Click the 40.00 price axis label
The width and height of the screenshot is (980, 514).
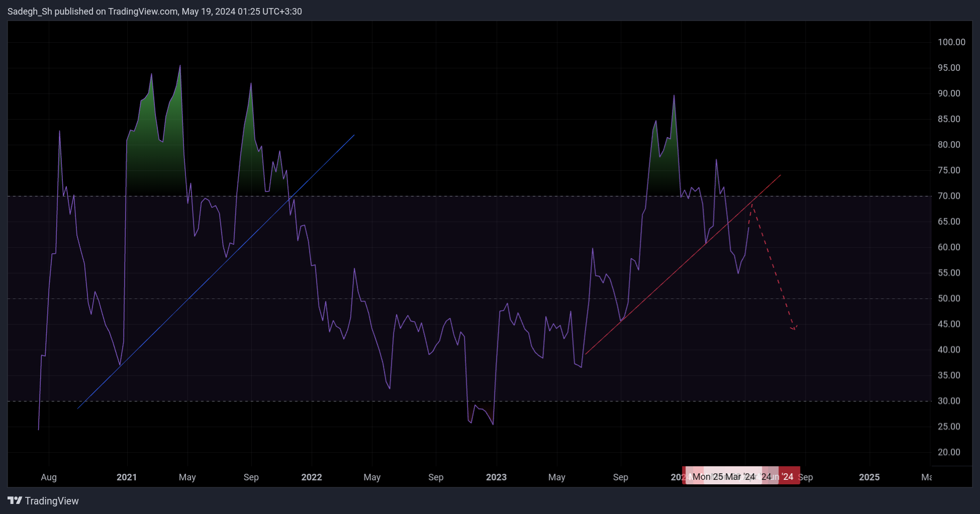(x=949, y=350)
